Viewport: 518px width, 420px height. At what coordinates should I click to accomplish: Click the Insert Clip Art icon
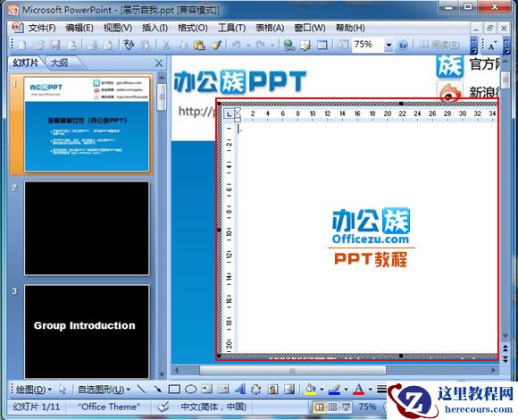[x=272, y=390]
